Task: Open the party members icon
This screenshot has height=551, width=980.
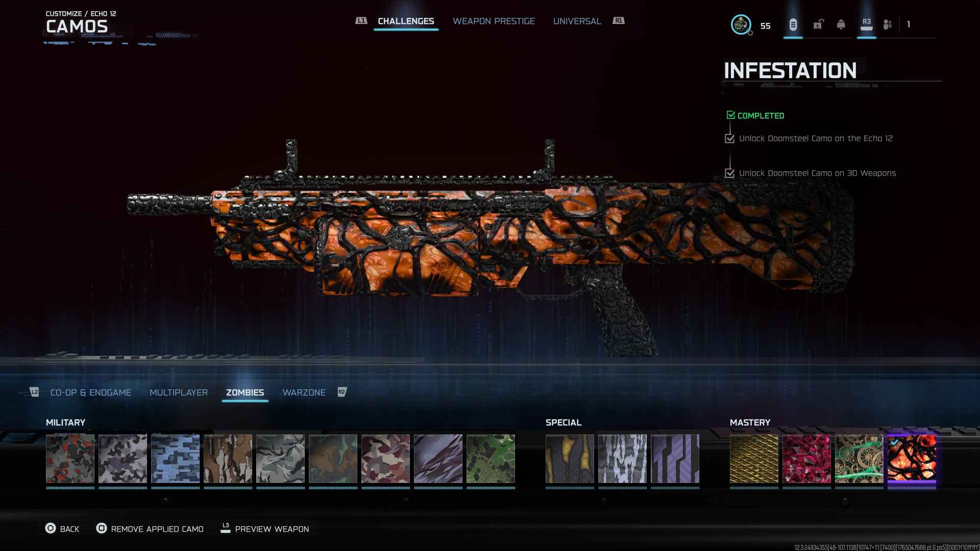Action: (888, 24)
